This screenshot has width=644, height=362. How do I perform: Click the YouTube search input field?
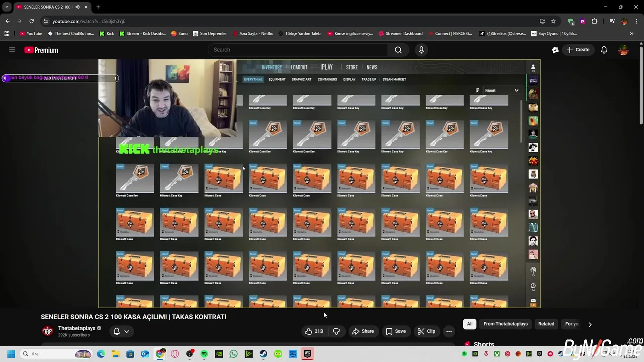pyautogui.click(x=298, y=50)
